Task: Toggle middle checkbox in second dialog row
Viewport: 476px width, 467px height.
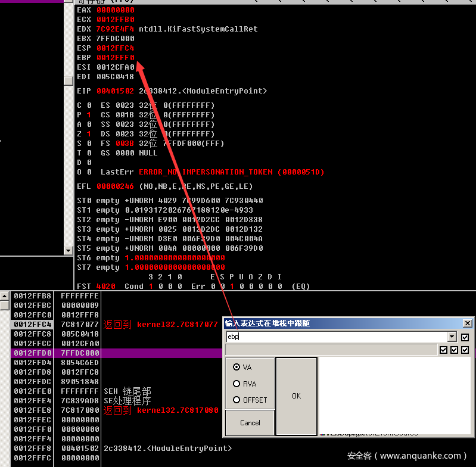Action: pyautogui.click(x=455, y=350)
